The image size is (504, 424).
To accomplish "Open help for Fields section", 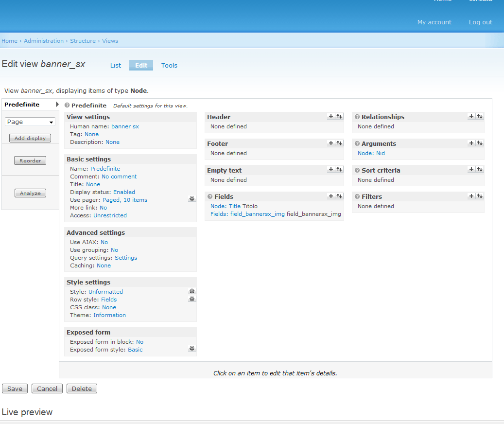I will pos(210,196).
